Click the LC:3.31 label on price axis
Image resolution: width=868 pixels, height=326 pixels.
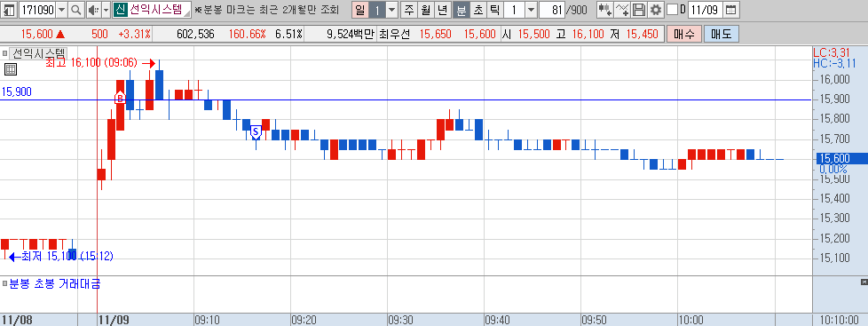click(831, 52)
